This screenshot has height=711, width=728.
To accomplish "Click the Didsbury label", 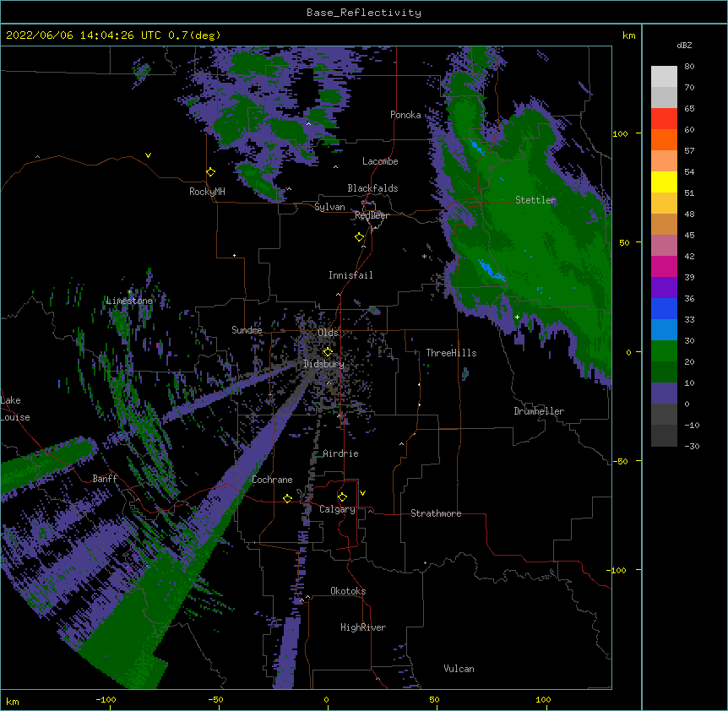I will [x=324, y=364].
